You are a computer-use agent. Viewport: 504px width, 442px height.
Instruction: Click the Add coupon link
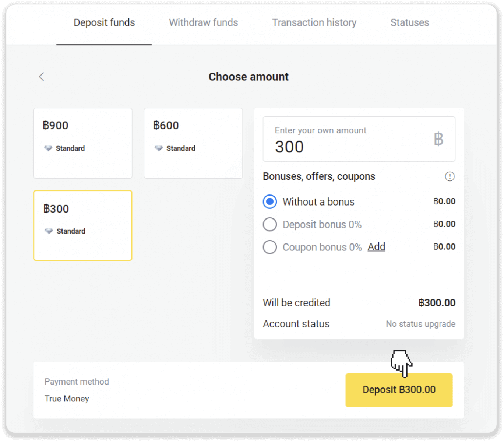click(376, 247)
